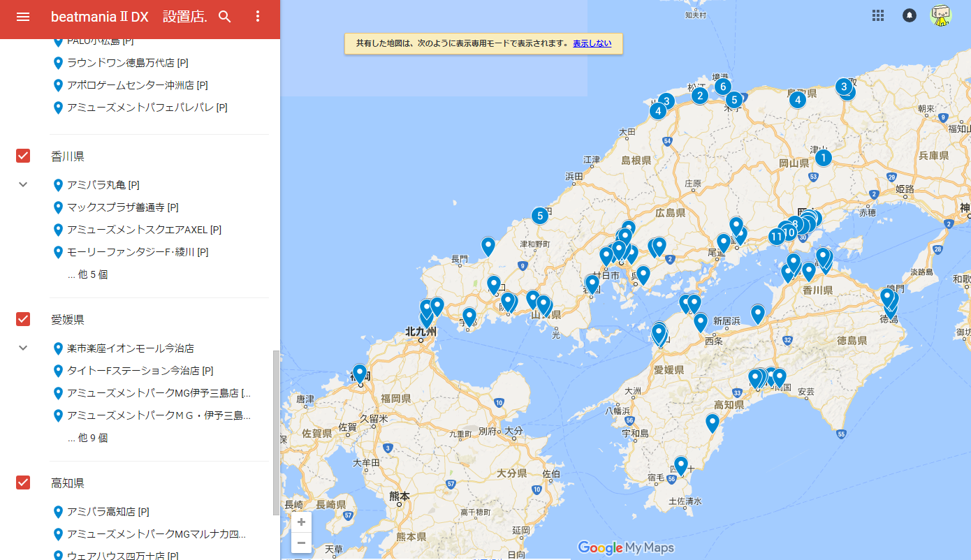971x560 pixels.
Task: Click the map pin at 宇部
Action: tap(469, 317)
